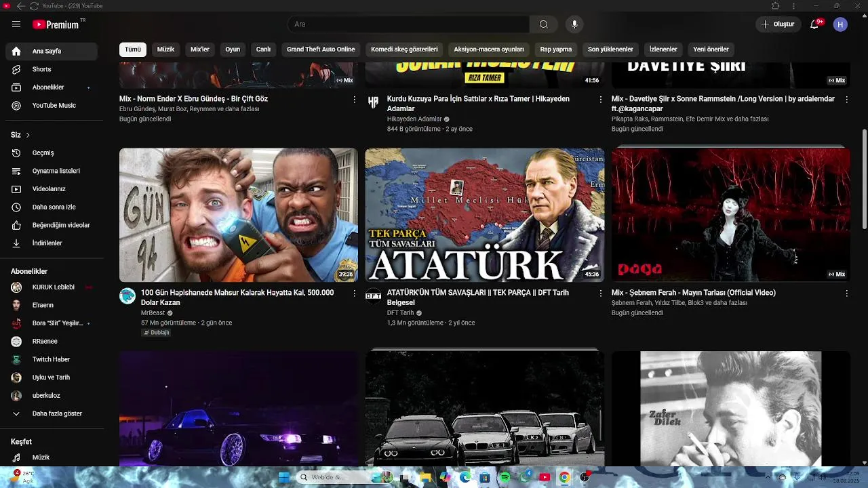This screenshot has height=488, width=868.
Task: Open options for Kurdu Kuzuya video
Action: pos(600,100)
